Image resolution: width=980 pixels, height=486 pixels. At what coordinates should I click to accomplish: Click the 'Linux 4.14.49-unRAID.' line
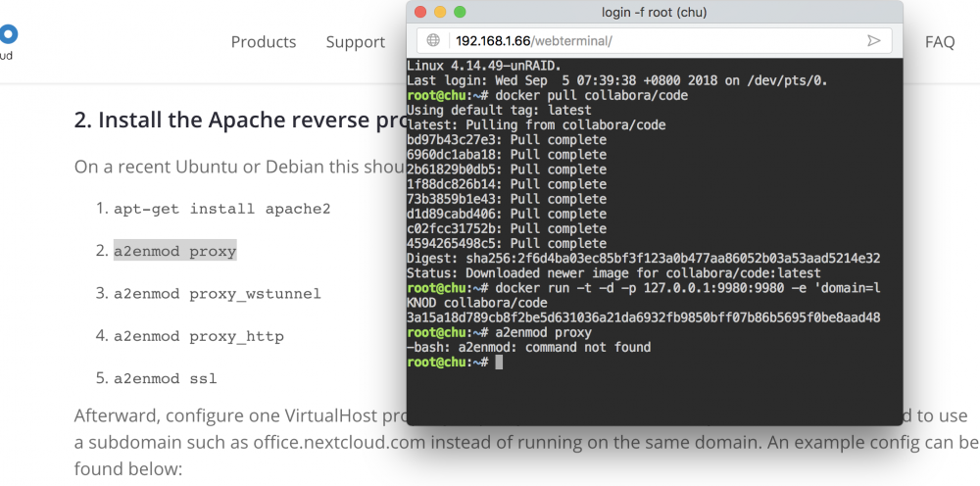point(484,66)
